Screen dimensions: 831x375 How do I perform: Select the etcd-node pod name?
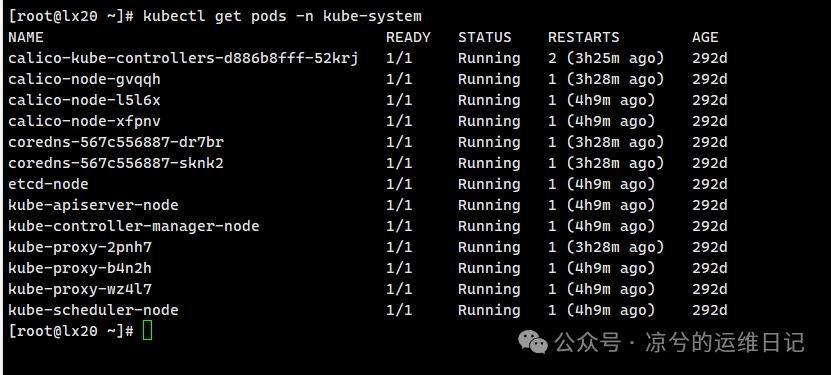(x=48, y=184)
